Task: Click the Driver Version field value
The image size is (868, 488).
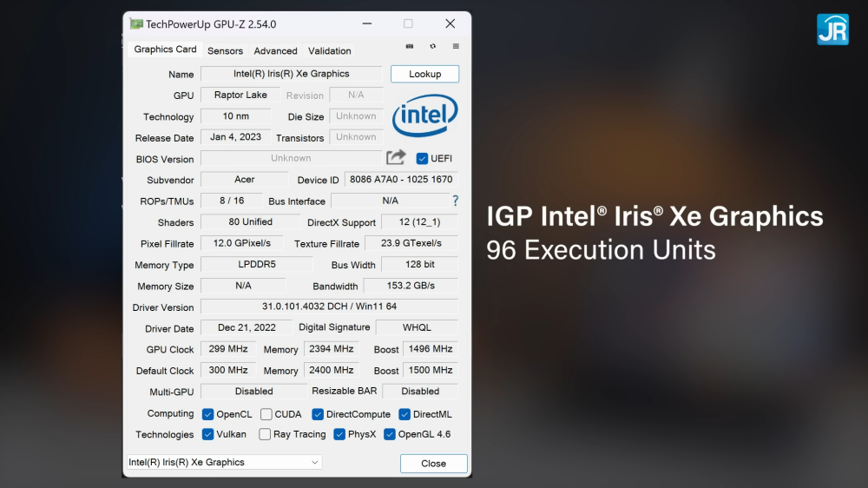Action: click(329, 307)
